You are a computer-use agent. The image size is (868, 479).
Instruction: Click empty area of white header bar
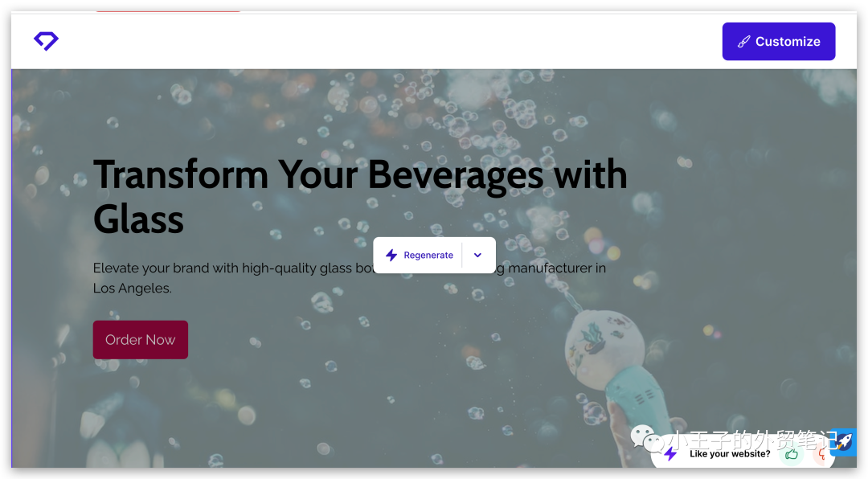pyautogui.click(x=387, y=42)
